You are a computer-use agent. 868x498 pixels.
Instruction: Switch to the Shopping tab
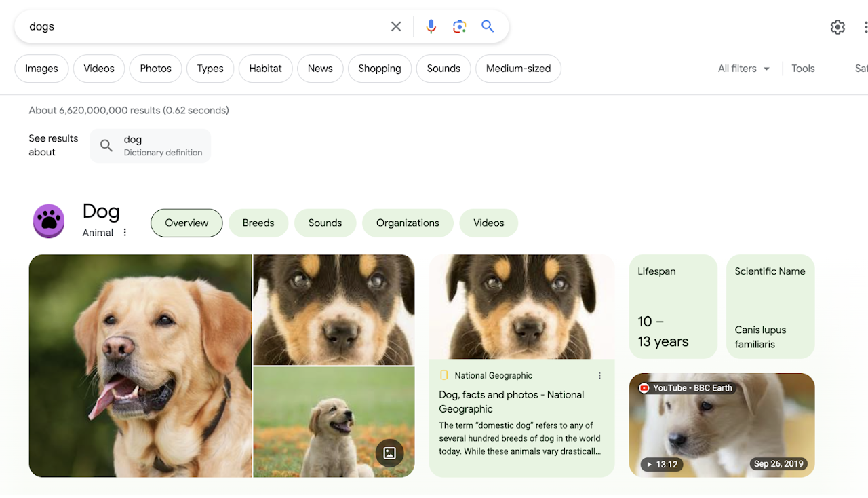point(379,68)
